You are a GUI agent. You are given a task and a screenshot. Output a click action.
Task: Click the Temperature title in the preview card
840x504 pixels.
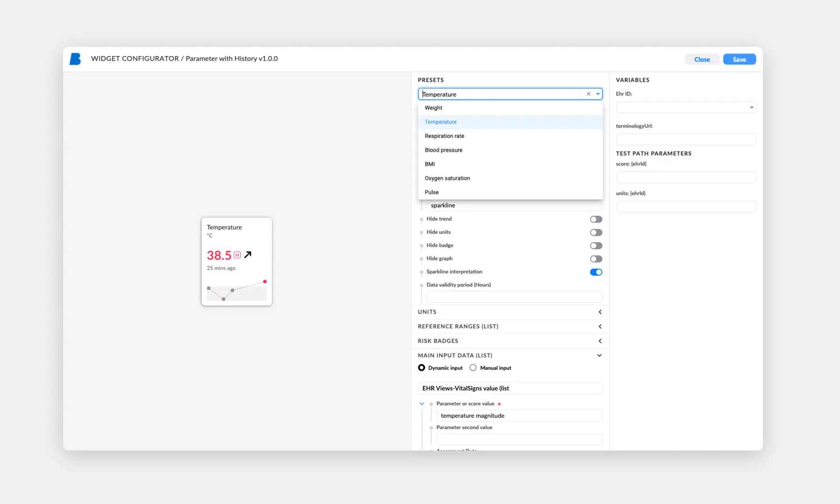pyautogui.click(x=224, y=227)
